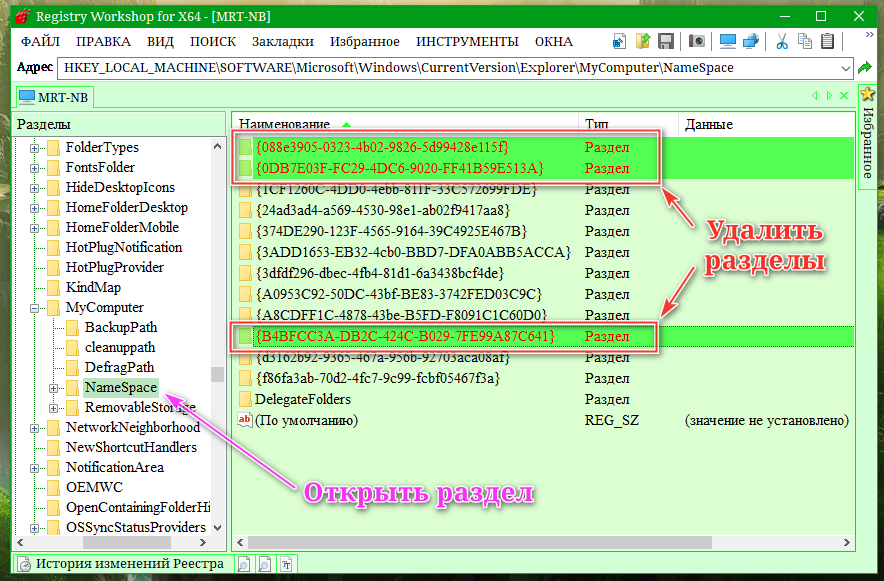Click the ab string icon of default value

click(245, 420)
